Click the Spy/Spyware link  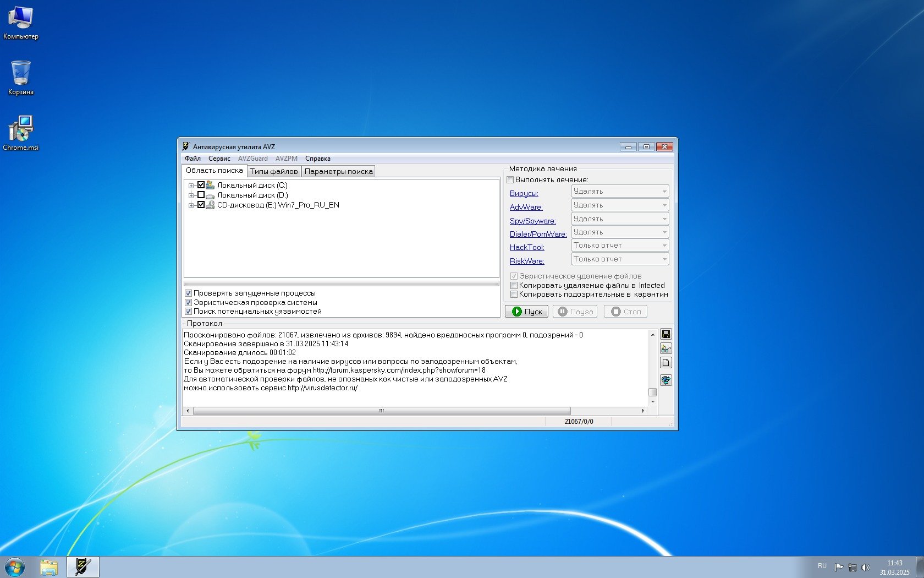pos(532,221)
